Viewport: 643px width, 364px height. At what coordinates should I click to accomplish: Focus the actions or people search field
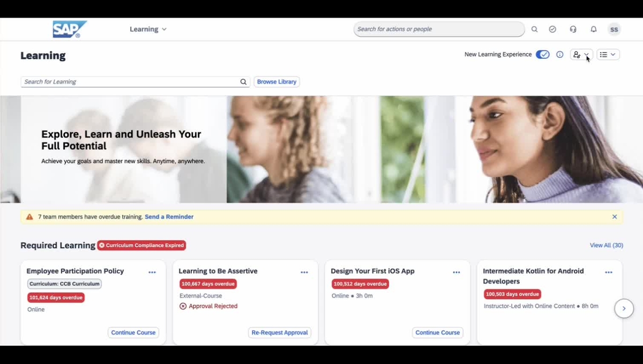[x=439, y=29]
